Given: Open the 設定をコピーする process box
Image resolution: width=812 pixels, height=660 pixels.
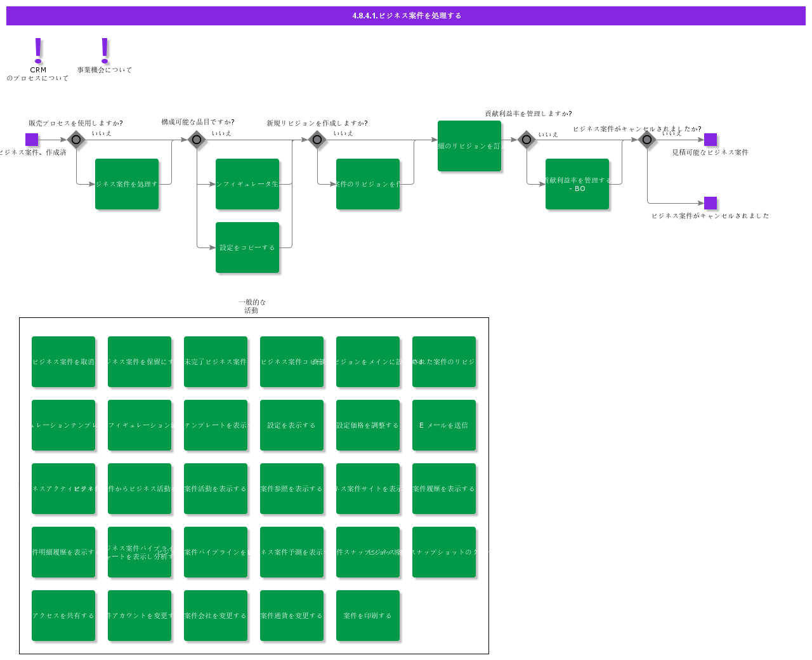Looking at the screenshot, I should coord(247,247).
